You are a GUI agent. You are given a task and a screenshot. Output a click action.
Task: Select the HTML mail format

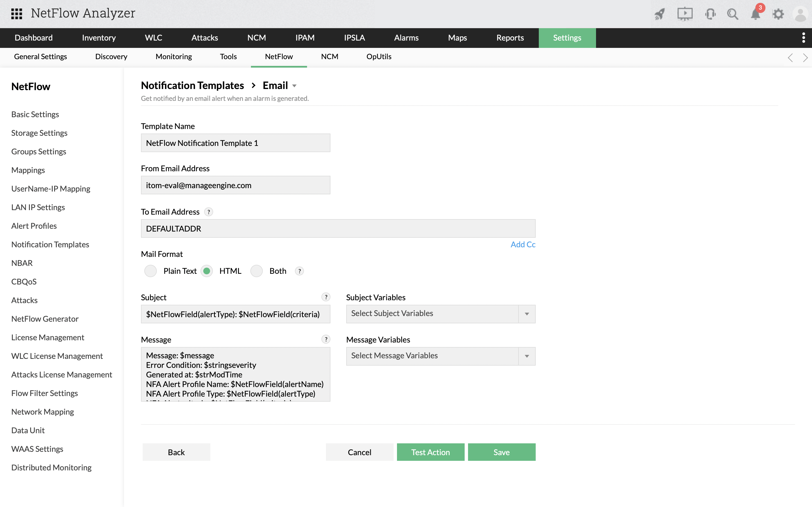pos(207,271)
